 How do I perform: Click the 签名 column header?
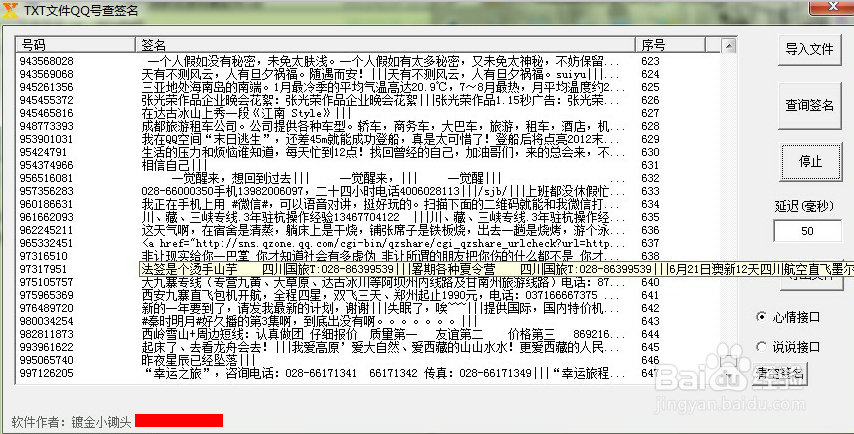pyautogui.click(x=385, y=45)
